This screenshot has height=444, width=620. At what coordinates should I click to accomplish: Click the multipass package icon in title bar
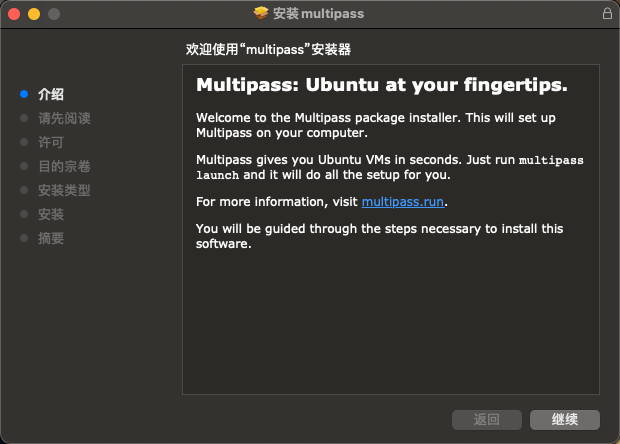tap(261, 13)
